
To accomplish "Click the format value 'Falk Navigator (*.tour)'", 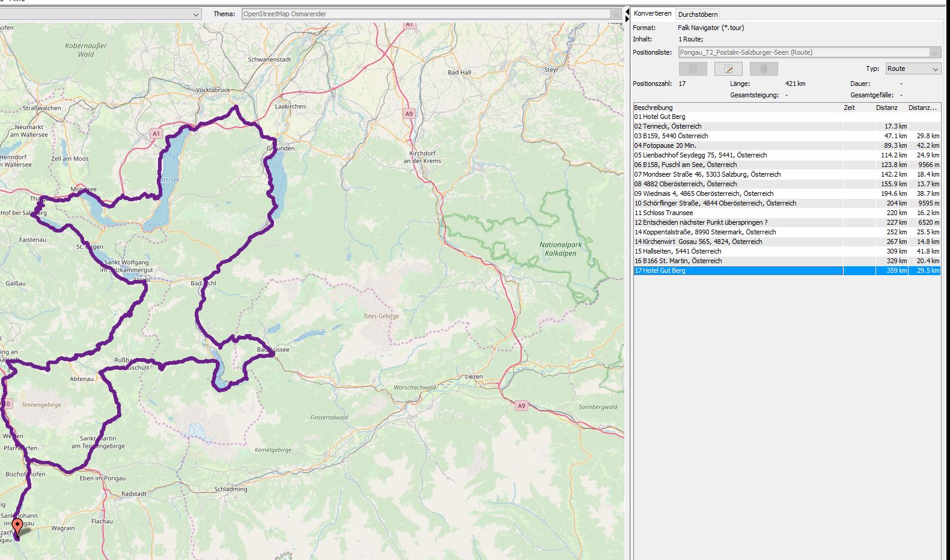I will (x=711, y=28).
